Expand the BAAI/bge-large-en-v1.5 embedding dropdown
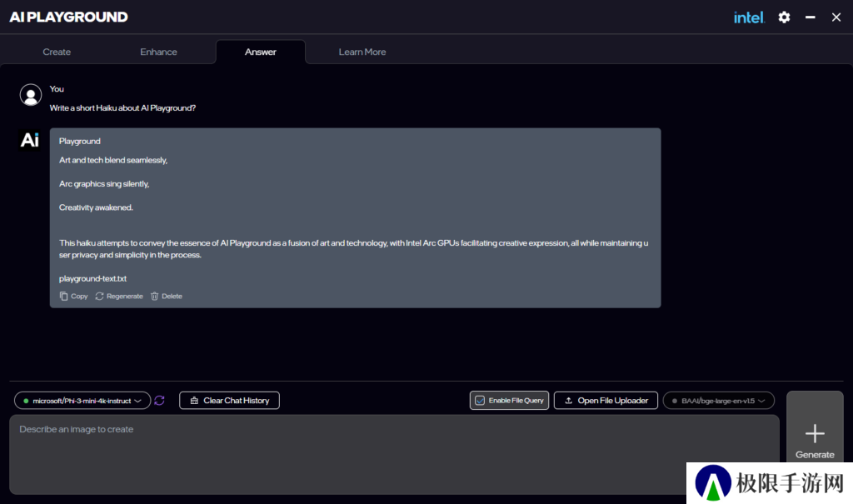Image resolution: width=853 pixels, height=504 pixels. pos(719,401)
